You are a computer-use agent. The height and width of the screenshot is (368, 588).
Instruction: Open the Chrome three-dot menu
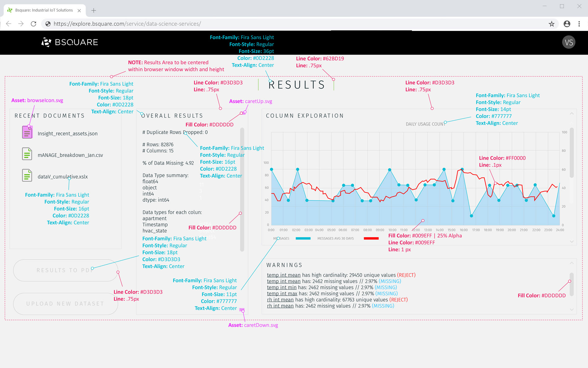point(579,24)
